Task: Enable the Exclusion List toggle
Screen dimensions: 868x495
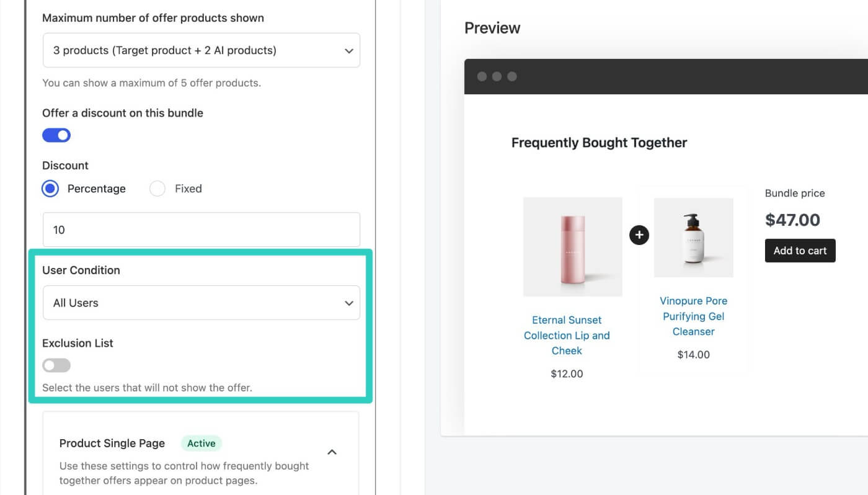Action: point(56,365)
